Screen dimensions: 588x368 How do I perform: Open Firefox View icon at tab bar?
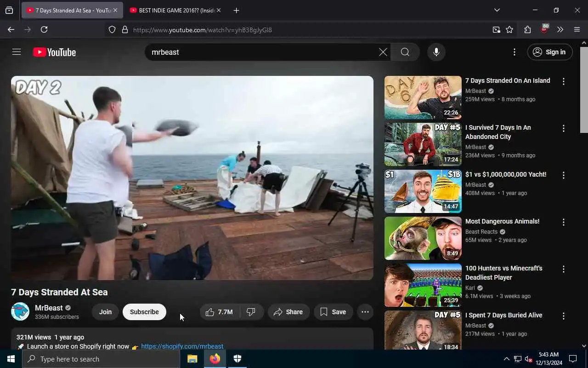pyautogui.click(x=9, y=10)
